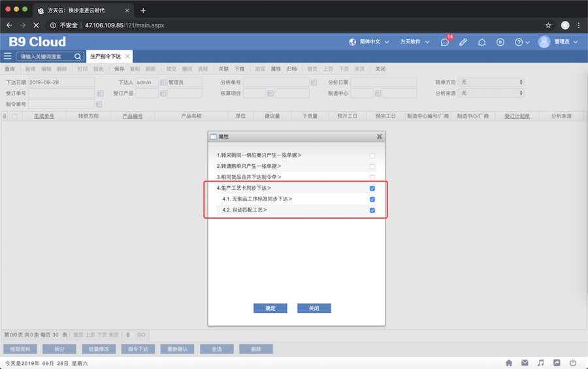
Task: Click lookup icon beside 制造中心 code field
Action: click(378, 93)
